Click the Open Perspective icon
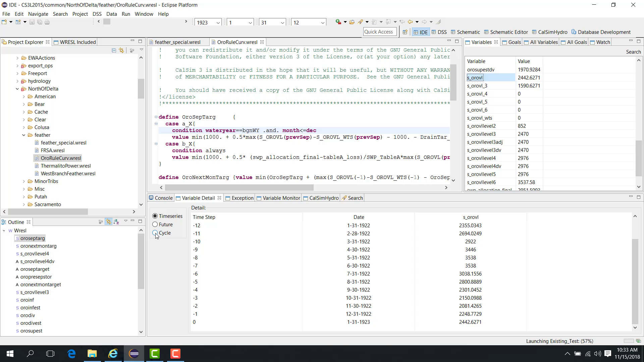The width and height of the screenshot is (644, 362). coord(405,32)
